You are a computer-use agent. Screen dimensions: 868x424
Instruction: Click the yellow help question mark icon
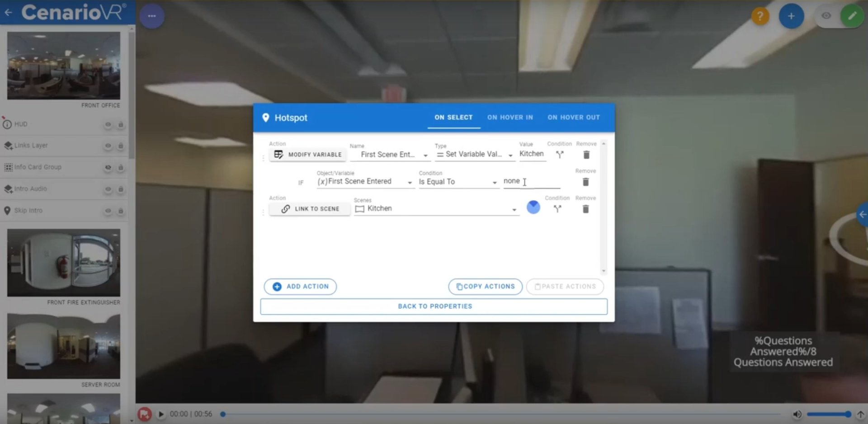[760, 17]
